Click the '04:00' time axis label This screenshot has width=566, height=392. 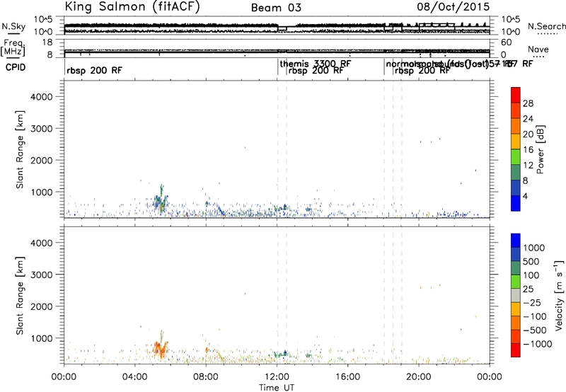pyautogui.click(x=134, y=377)
